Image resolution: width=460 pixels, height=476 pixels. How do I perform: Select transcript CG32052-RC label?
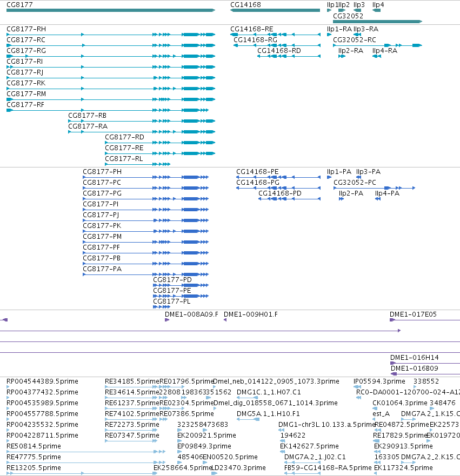pos(355,40)
